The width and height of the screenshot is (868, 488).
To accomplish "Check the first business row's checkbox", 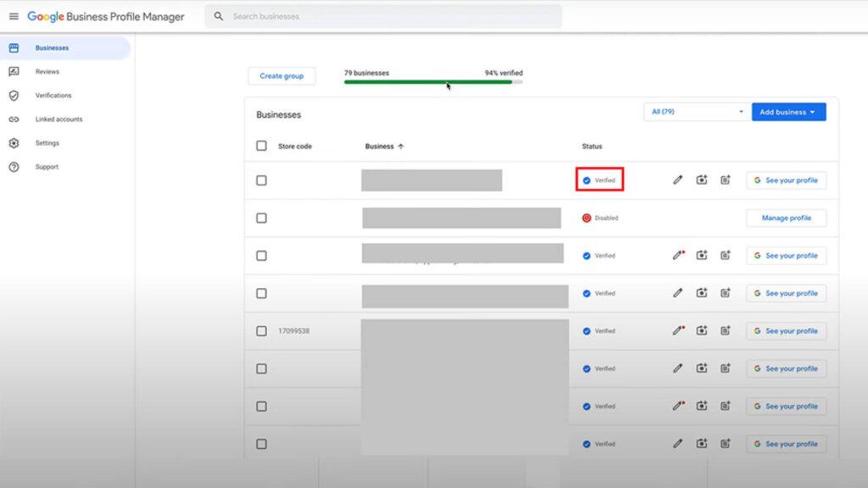I will click(261, 180).
